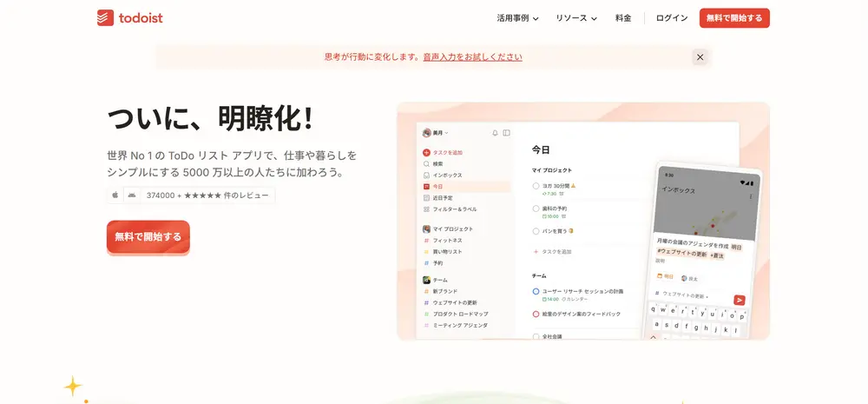Image resolution: width=868 pixels, height=404 pixels.
Task: Click the マイ プロジェクト section heading in task list
Action: click(552, 170)
